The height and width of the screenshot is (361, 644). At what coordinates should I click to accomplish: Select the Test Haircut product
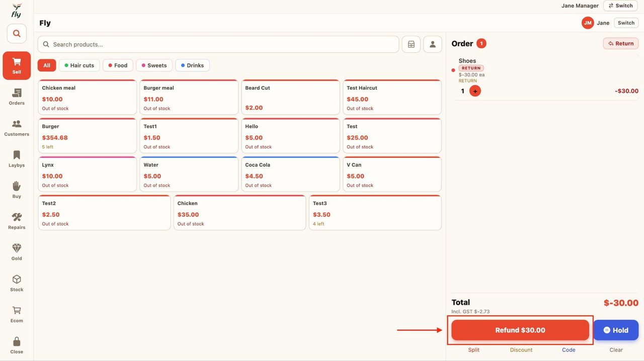392,97
